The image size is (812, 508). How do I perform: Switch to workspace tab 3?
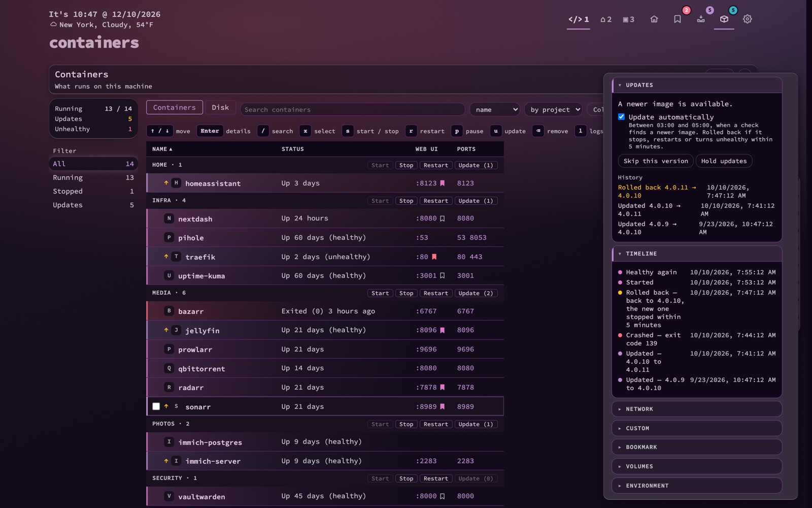629,19
